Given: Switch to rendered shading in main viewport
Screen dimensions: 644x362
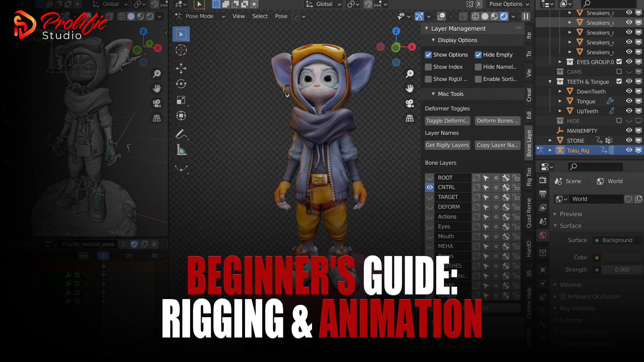Looking at the screenshot, I should tap(504, 16).
